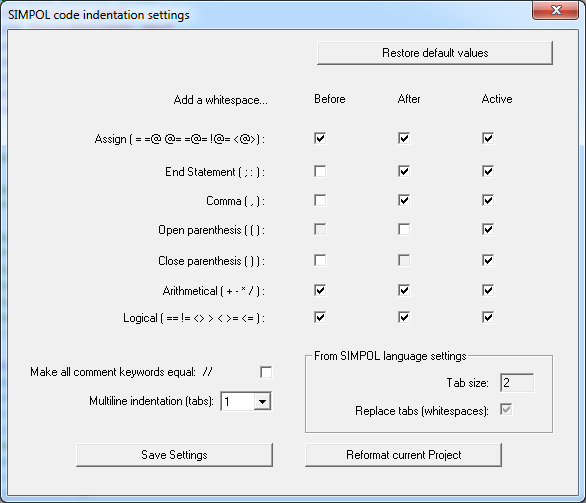This screenshot has height=503, width=586.
Task: Click the 'Add a whitespace...' label
Action: (x=220, y=100)
